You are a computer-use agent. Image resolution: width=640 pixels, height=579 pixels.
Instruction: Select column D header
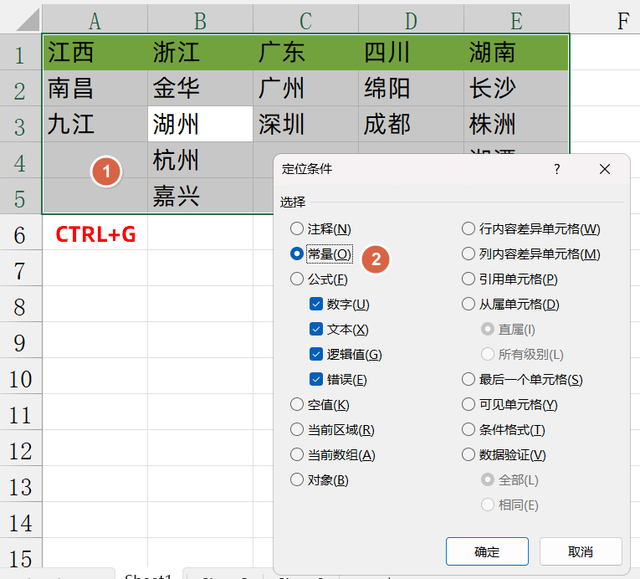(x=411, y=20)
